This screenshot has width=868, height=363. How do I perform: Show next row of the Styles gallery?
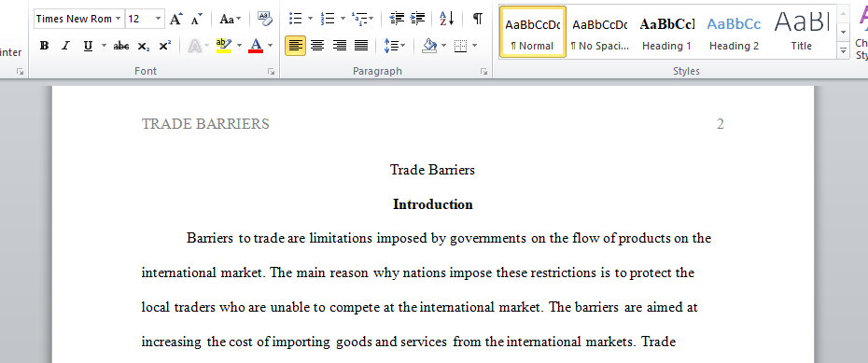click(x=843, y=32)
